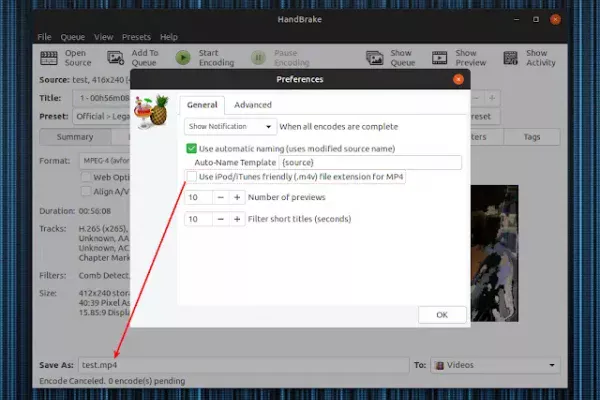The image size is (600, 400).
Task: Click the Start Encoding label
Action: point(216,58)
